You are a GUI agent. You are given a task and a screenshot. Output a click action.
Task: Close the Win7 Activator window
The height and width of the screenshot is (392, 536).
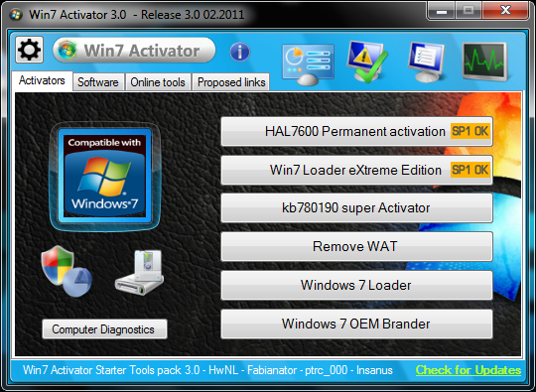tap(505, 11)
